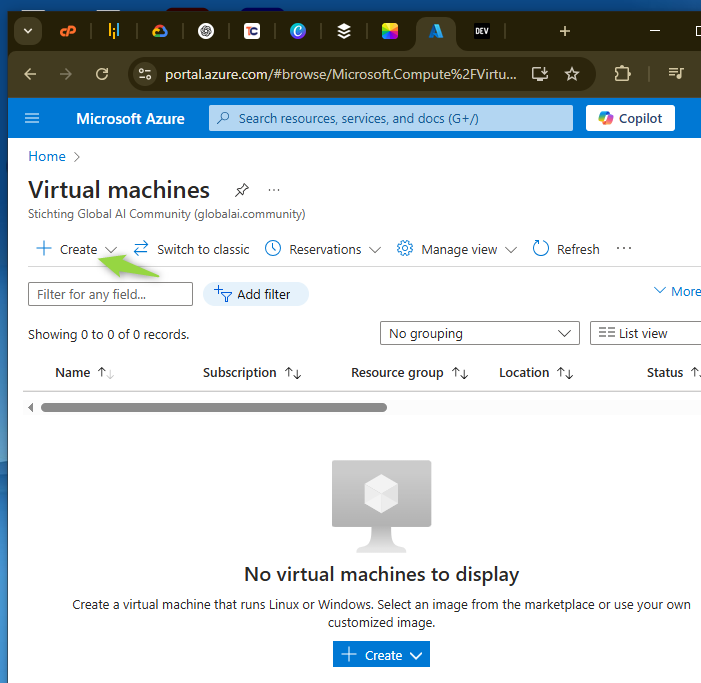Screen dimensions: 701x683
Task: Search resources, services, and docs box
Action: (x=391, y=118)
